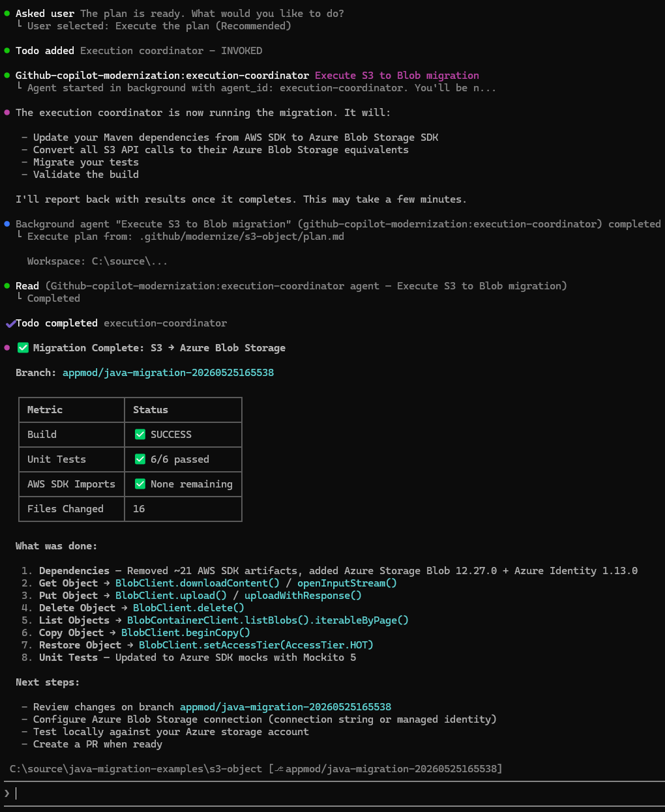
Task: Click the green bullet beside Read
Action: pyautogui.click(x=7, y=286)
